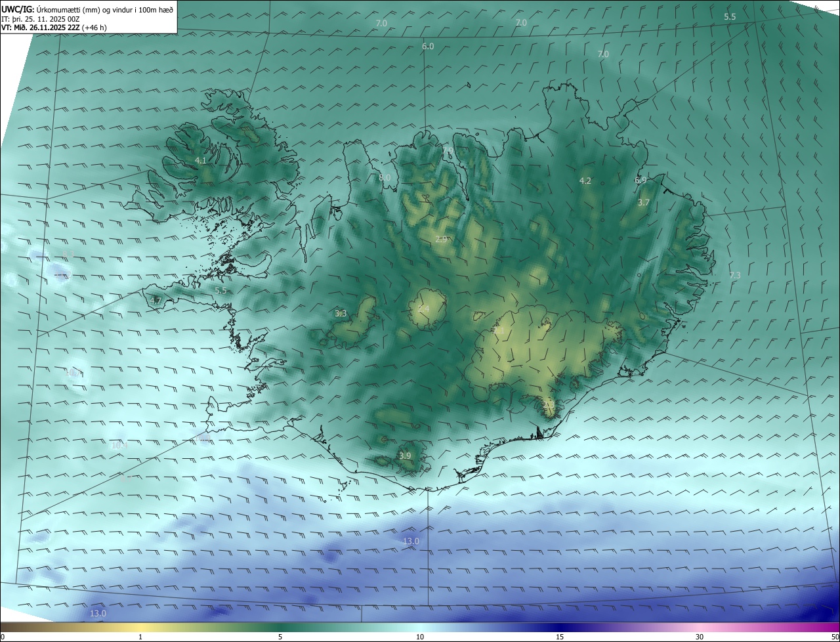Select the 4.1 value over the Westfjords

tap(201, 160)
